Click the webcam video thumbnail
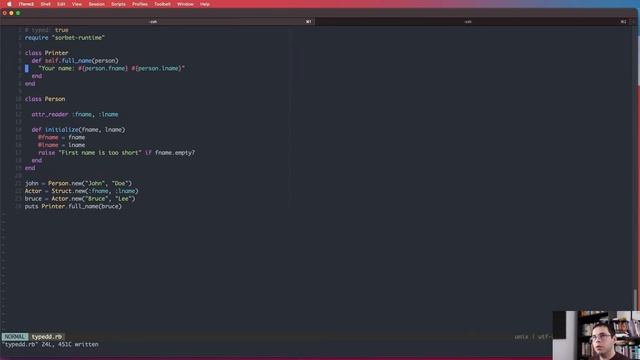640x360 pixels. (x=596, y=335)
